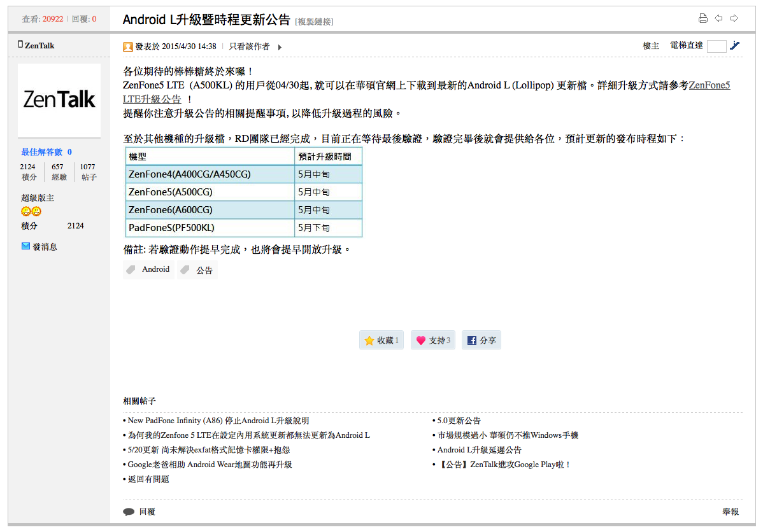Click ZenFone6(A600CG) table cell
763x532 pixels.
[x=210, y=210]
